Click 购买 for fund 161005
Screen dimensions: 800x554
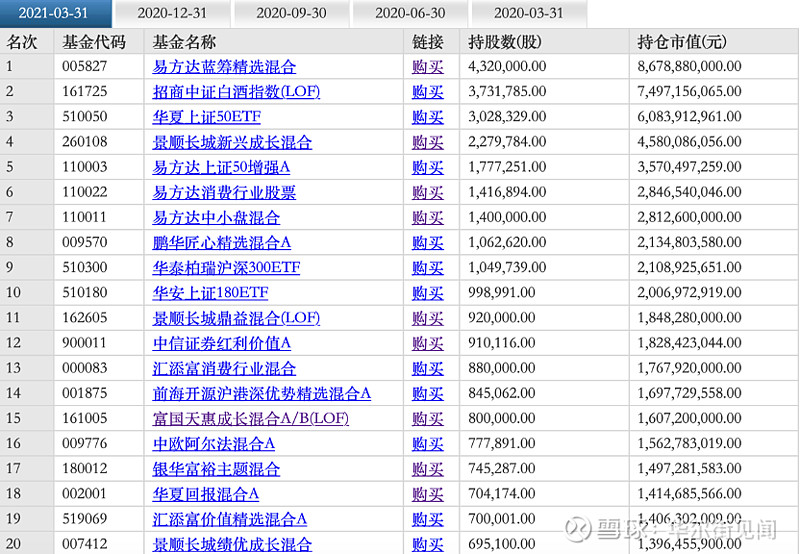[428, 418]
